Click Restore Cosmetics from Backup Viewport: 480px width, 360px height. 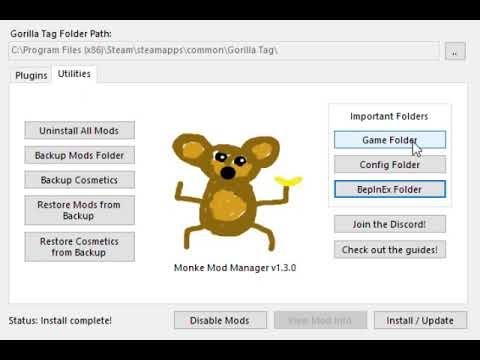click(x=79, y=247)
